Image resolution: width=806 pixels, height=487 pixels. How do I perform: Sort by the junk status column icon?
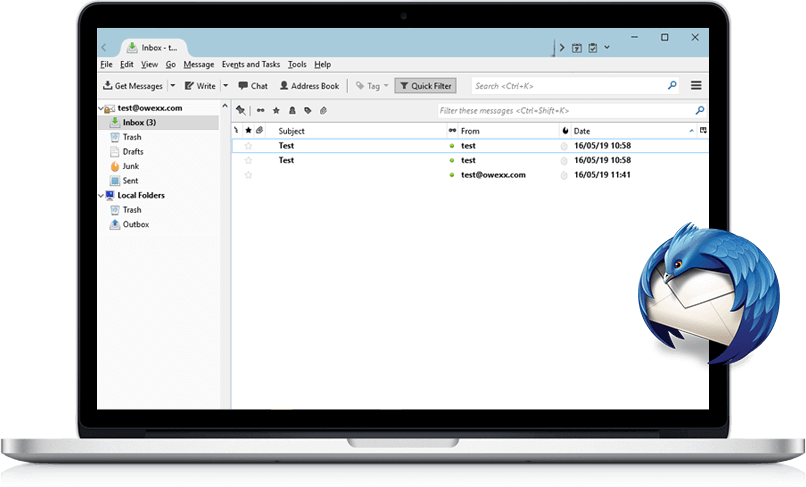coord(565,131)
